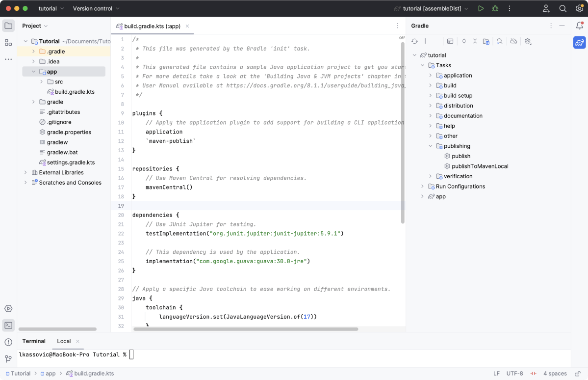Open the tutorial project dropdown
The width and height of the screenshot is (588, 380).
(51, 8)
